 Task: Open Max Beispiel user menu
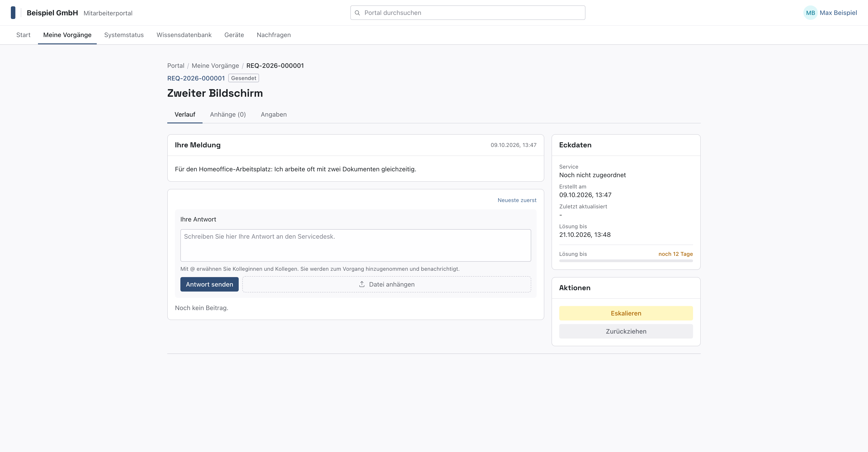pos(830,13)
